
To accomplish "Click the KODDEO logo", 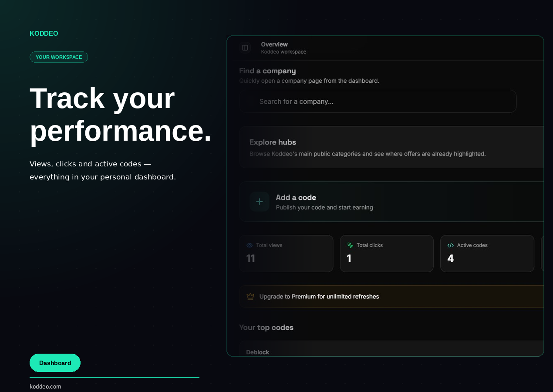I will (x=44, y=33).
